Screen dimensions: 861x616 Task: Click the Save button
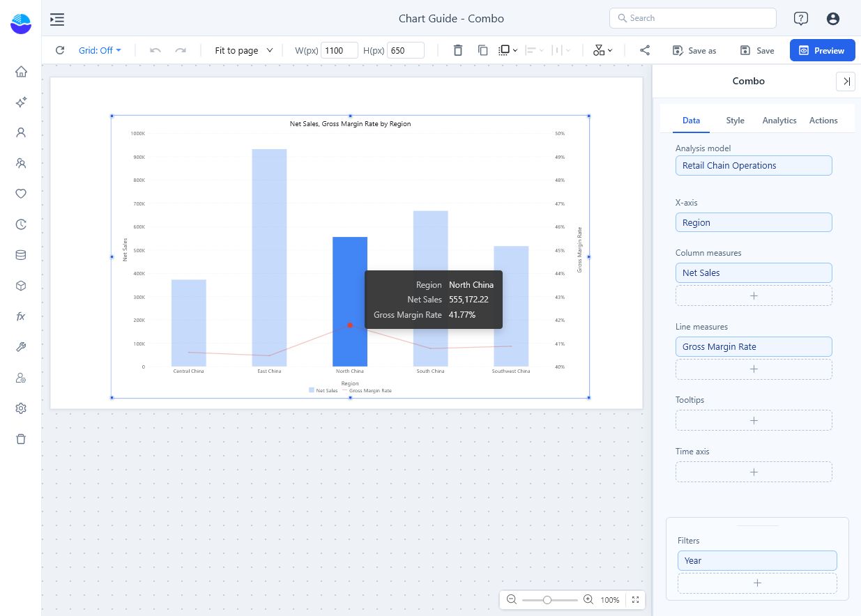[757, 50]
